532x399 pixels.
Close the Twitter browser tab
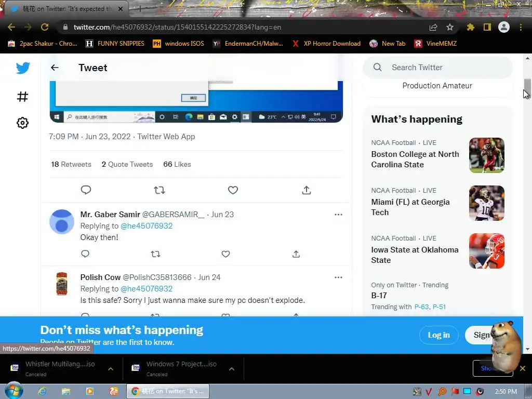pyautogui.click(x=121, y=9)
